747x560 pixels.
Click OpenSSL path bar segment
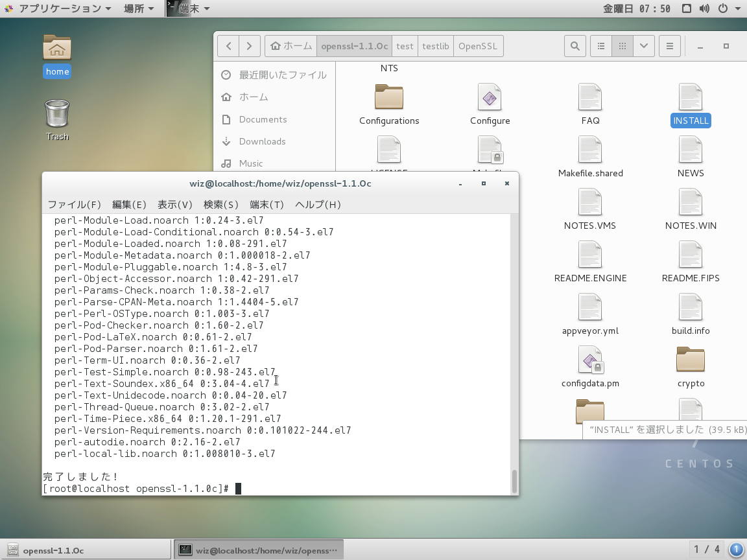point(478,46)
